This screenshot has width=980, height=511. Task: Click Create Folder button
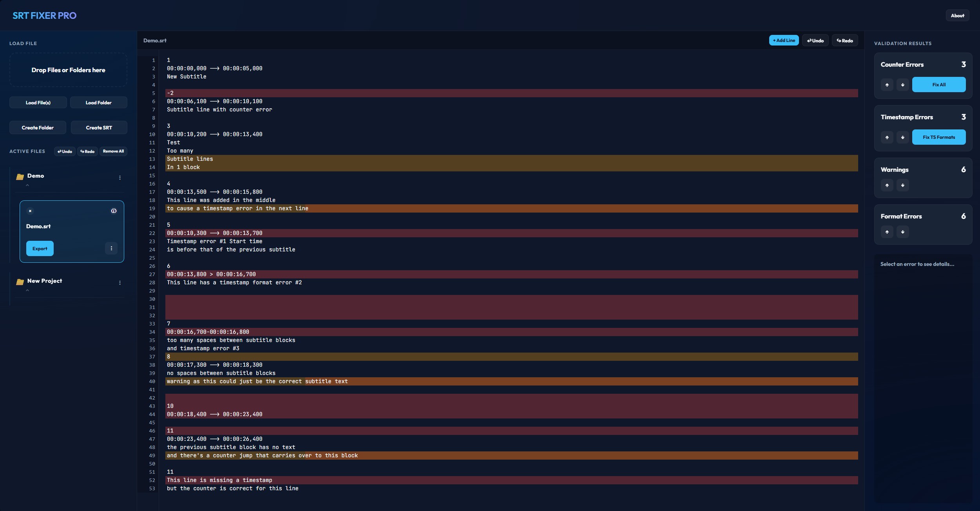point(38,128)
